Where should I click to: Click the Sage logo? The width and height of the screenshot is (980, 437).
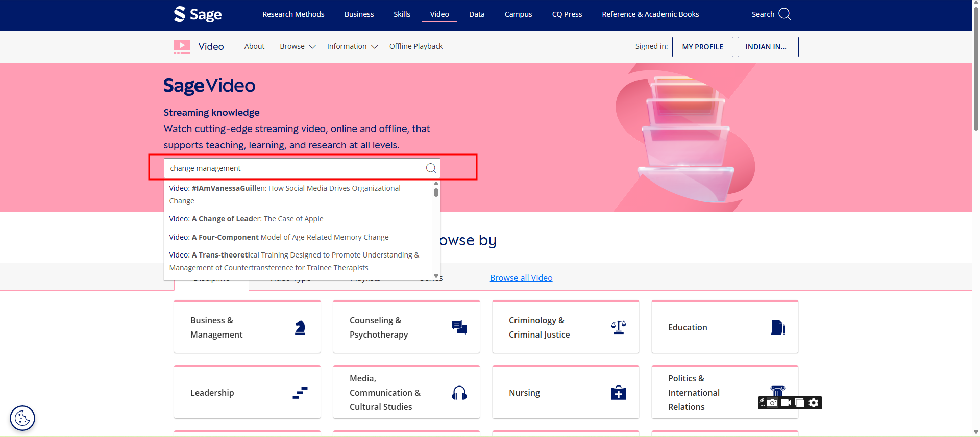coord(198,14)
